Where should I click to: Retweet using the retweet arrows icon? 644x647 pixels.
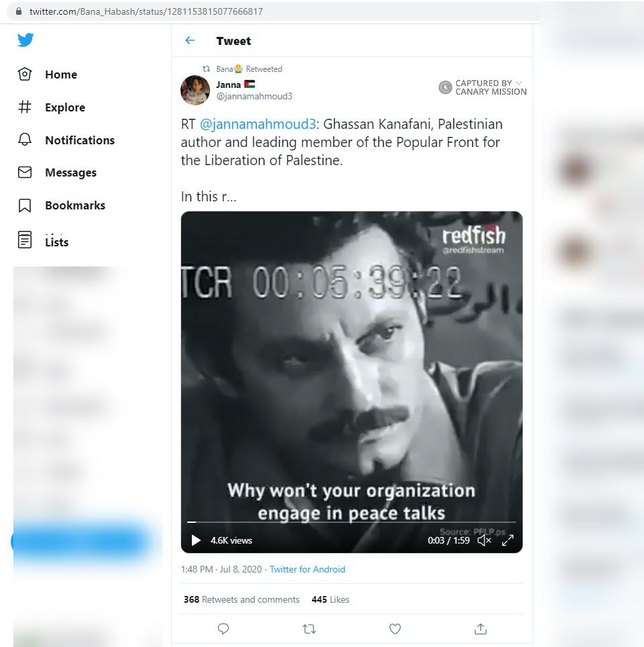pyautogui.click(x=309, y=629)
